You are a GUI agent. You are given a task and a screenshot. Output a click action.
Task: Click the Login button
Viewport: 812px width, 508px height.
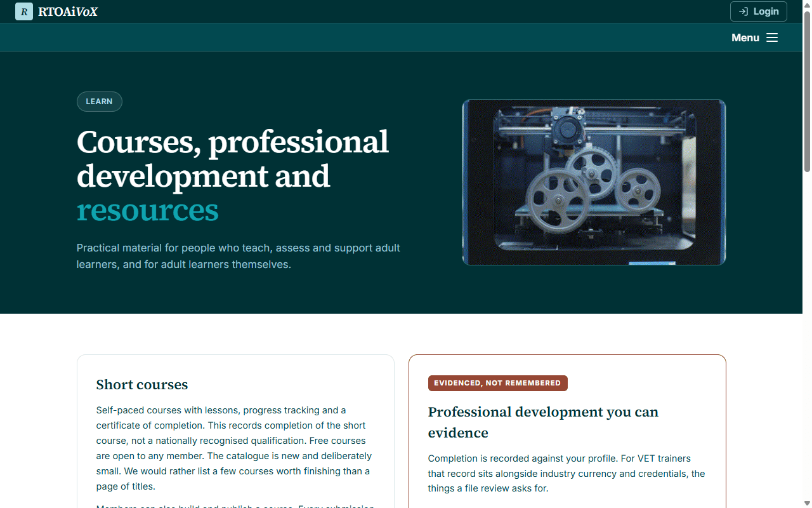click(x=759, y=11)
